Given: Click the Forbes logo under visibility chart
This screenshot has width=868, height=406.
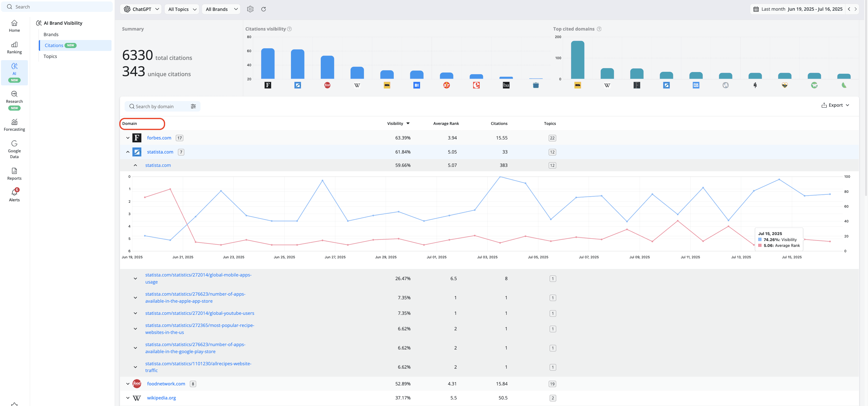Looking at the screenshot, I should pyautogui.click(x=268, y=85).
